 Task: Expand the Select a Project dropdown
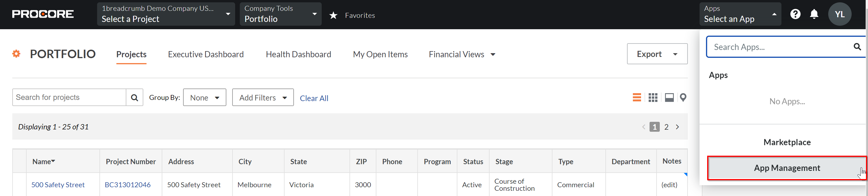(166, 14)
